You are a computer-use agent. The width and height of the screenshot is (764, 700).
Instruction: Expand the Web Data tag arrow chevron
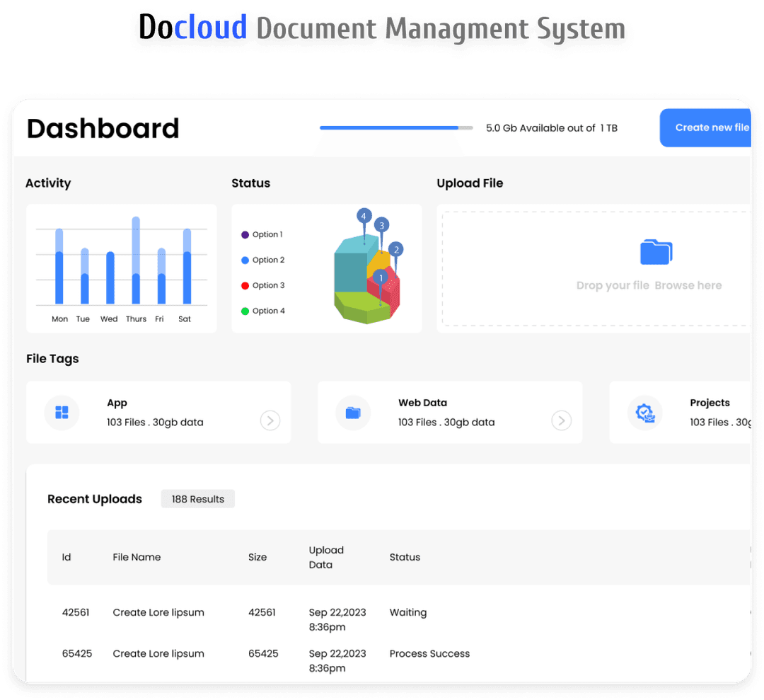[561, 421]
